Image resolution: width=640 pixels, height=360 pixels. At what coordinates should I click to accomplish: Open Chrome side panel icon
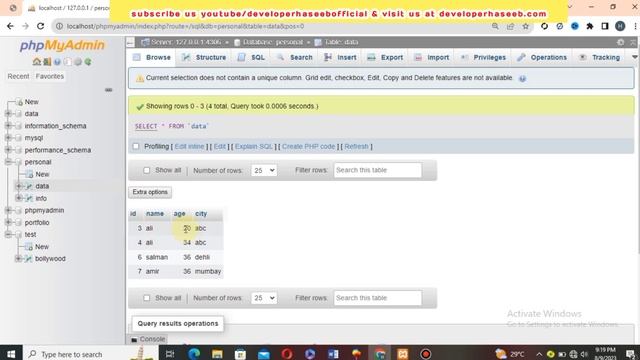pyautogui.click(x=605, y=26)
